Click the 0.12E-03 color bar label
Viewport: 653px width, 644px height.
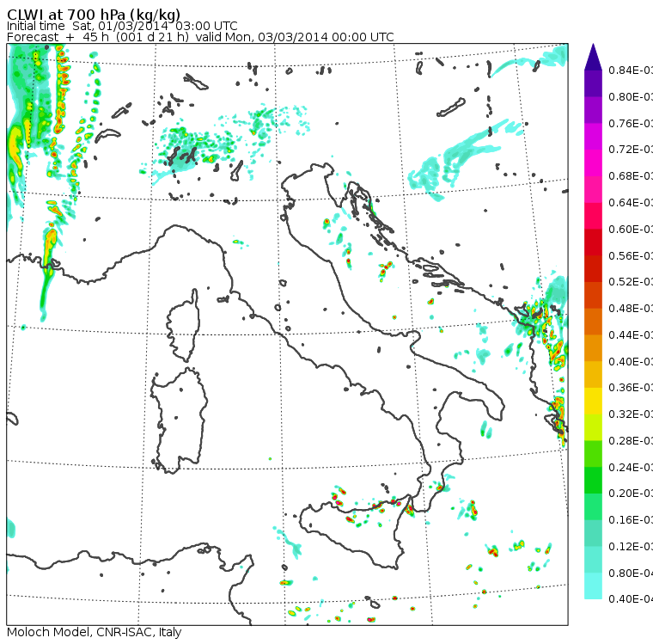point(631,547)
